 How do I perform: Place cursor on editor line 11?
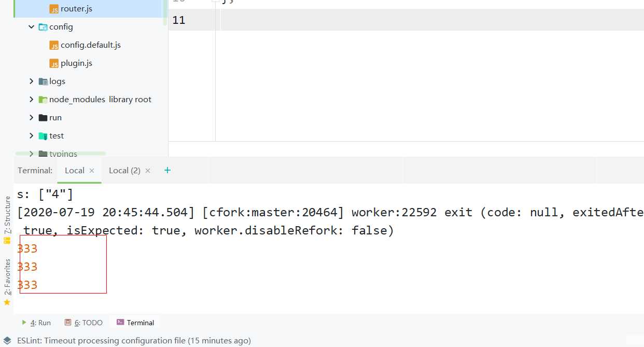pyautogui.click(x=432, y=20)
